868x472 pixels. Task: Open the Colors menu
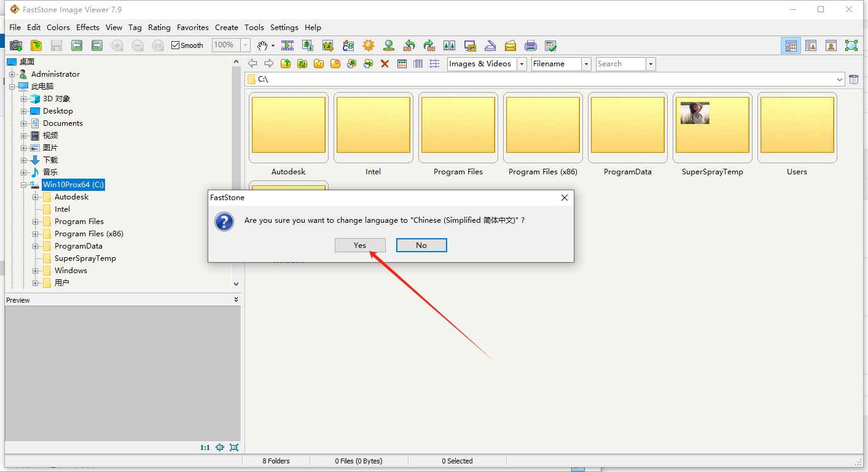[58, 28]
